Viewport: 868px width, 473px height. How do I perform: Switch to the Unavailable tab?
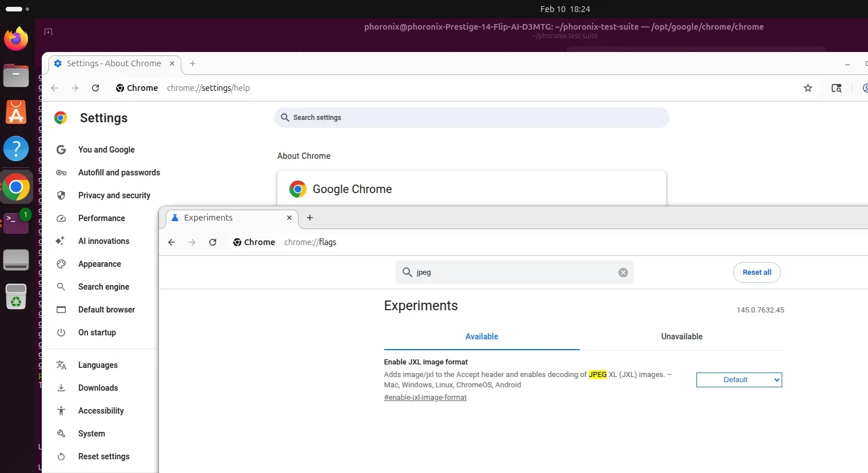click(x=682, y=336)
